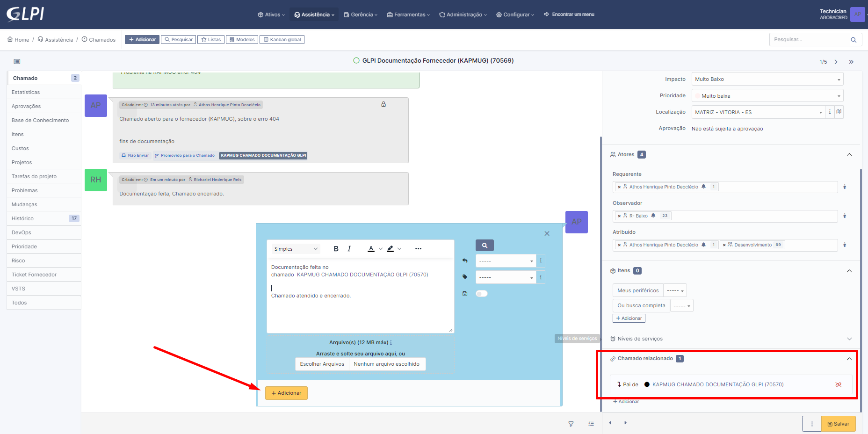868x434 pixels.
Task: Click Adicionar in toolbar breadcrumb
Action: pyautogui.click(x=142, y=40)
